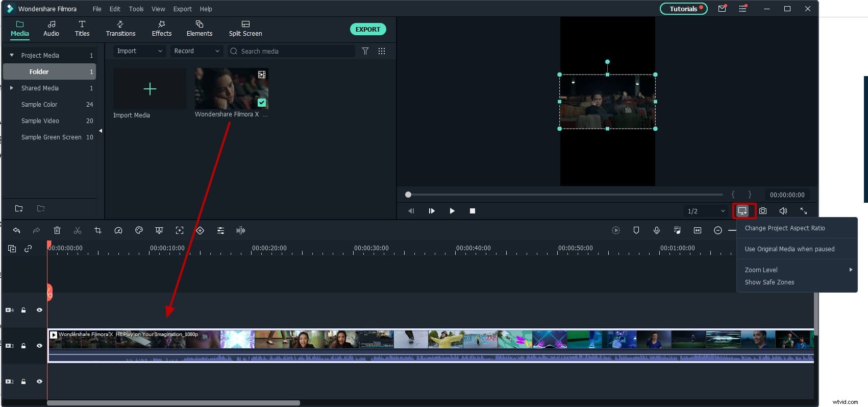Viewport: 868px width, 407px height.
Task: Stop the preview playback
Action: point(473,211)
